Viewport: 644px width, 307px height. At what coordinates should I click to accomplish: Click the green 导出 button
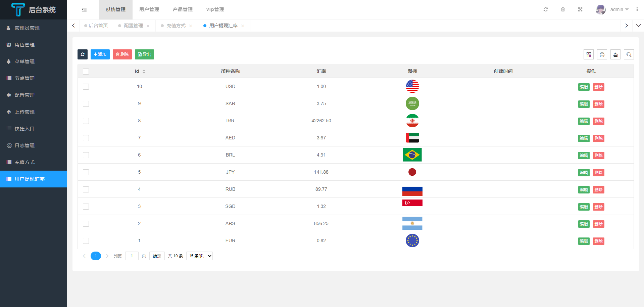pos(144,54)
